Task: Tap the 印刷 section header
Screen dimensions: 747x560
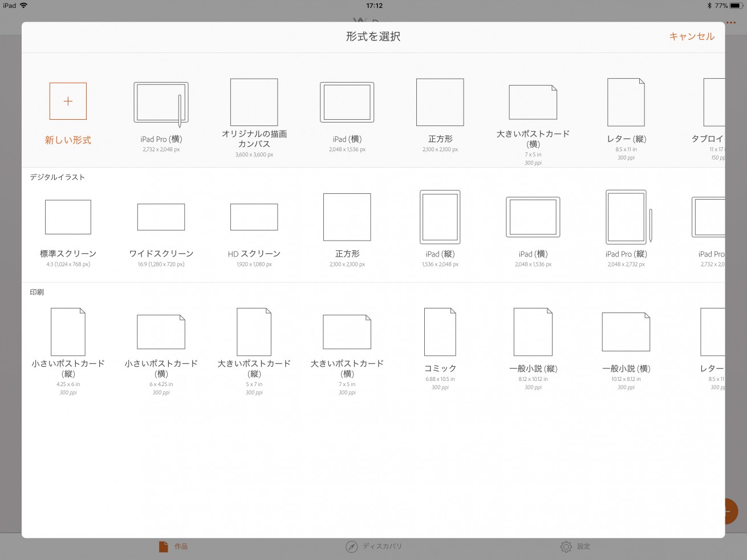Action: (37, 292)
